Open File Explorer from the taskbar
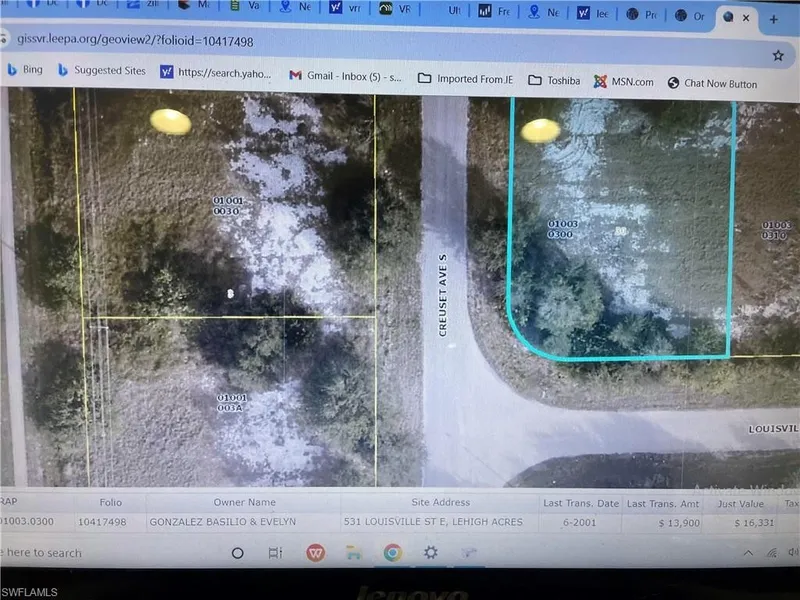Viewport: 800px width, 600px height. coord(353,553)
